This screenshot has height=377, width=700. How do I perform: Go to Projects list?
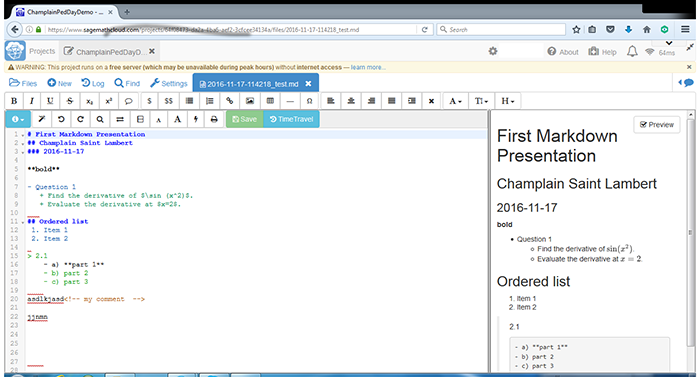(42, 51)
